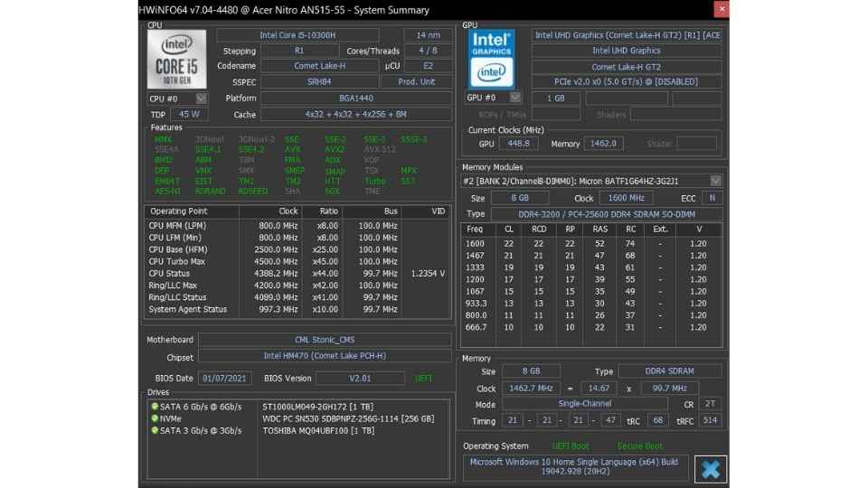
Task: Click the VID column header
Action: click(x=426, y=211)
